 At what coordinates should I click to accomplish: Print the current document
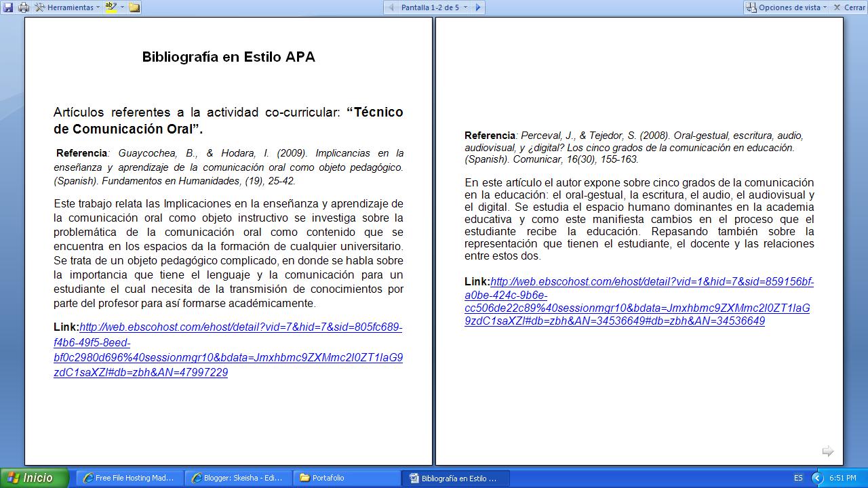[x=24, y=7]
